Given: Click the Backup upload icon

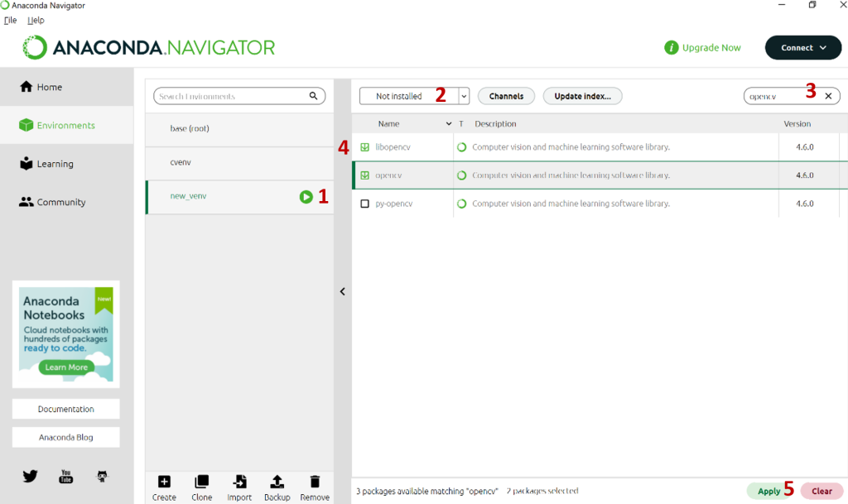Looking at the screenshot, I should pyautogui.click(x=277, y=482).
